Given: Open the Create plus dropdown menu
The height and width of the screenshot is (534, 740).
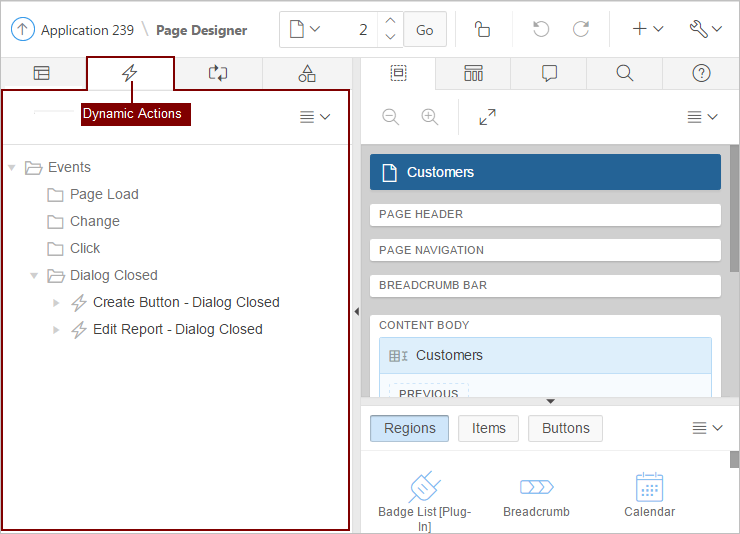Looking at the screenshot, I should pyautogui.click(x=647, y=29).
